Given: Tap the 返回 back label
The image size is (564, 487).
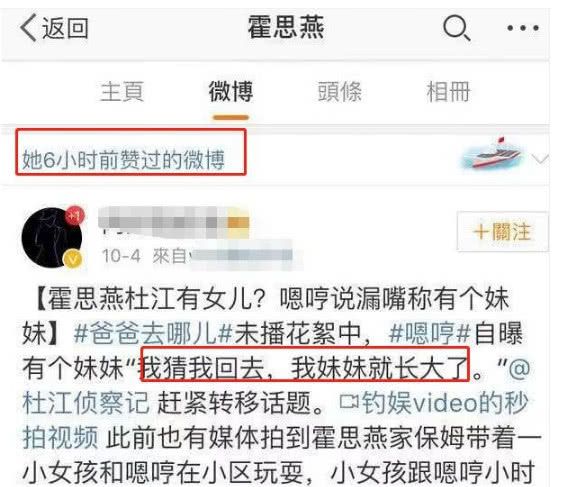Looking at the screenshot, I should [65, 28].
